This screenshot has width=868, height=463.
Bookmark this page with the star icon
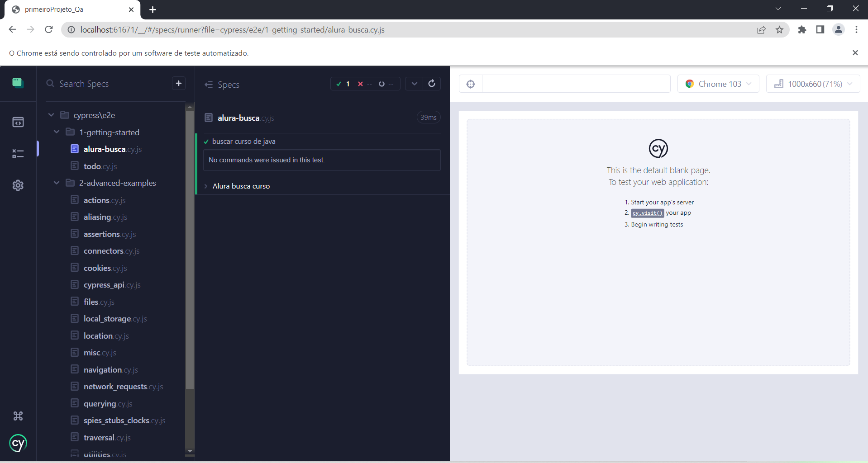pyautogui.click(x=779, y=30)
